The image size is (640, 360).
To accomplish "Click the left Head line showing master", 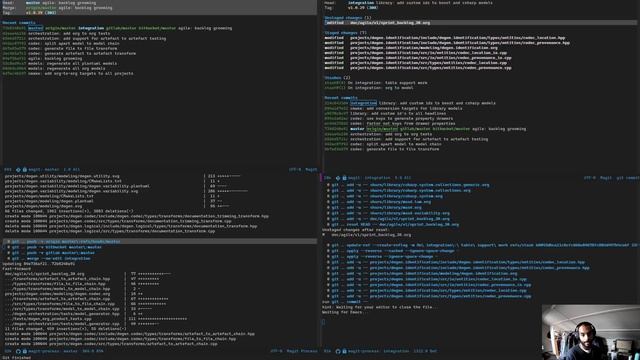I will click(x=49, y=3).
